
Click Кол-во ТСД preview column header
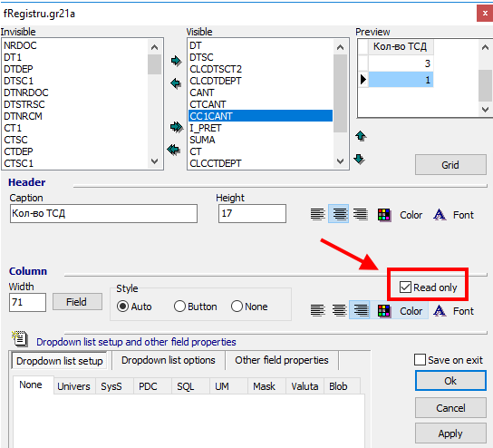401,47
